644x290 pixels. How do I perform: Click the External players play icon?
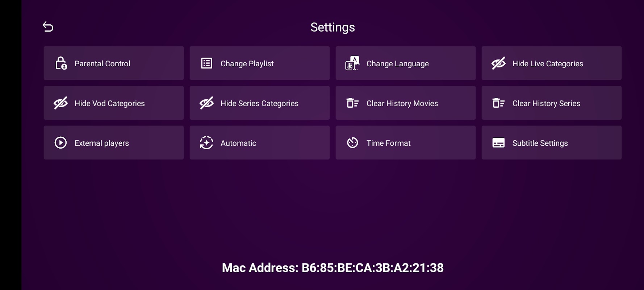(60, 142)
